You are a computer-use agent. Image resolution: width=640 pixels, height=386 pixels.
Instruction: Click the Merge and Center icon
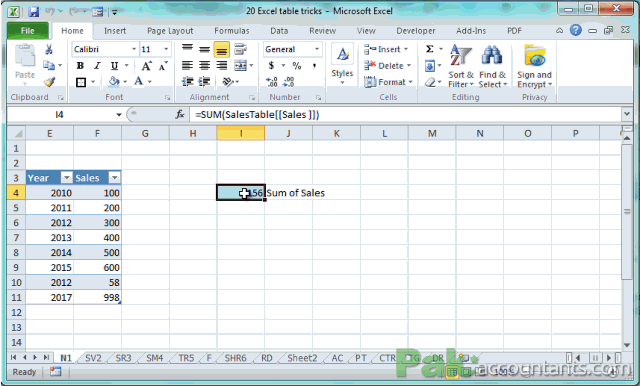[240, 65]
